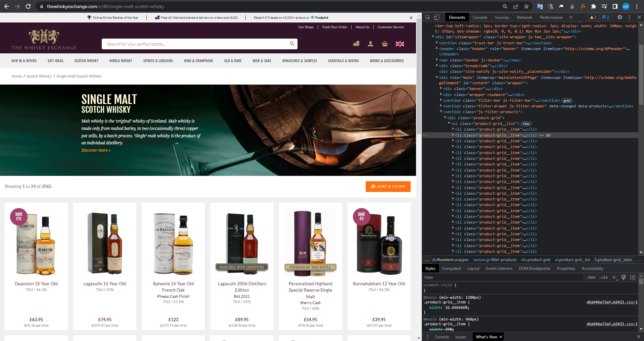Show the 2 issues message badge
The height and width of the screenshot is (341, 644).
(x=605, y=17)
